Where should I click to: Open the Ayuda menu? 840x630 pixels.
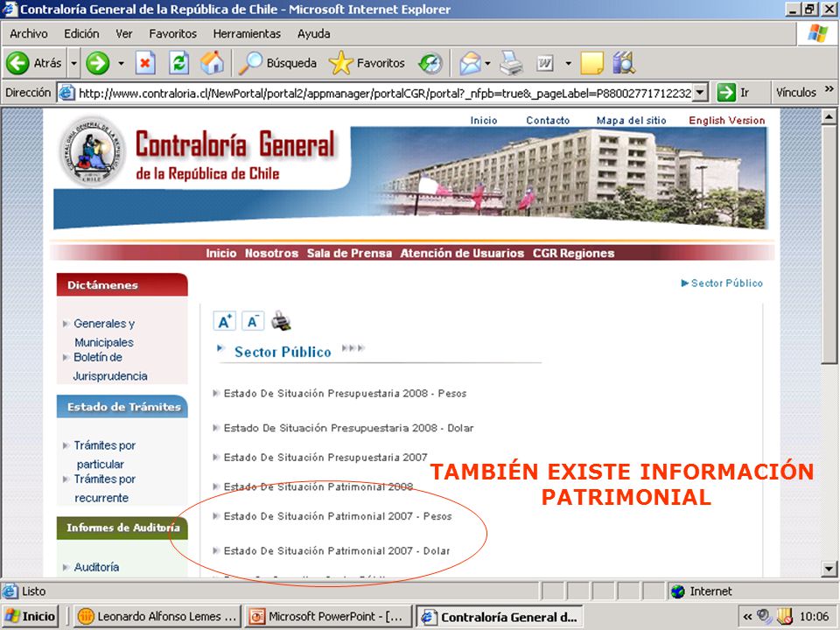313,34
